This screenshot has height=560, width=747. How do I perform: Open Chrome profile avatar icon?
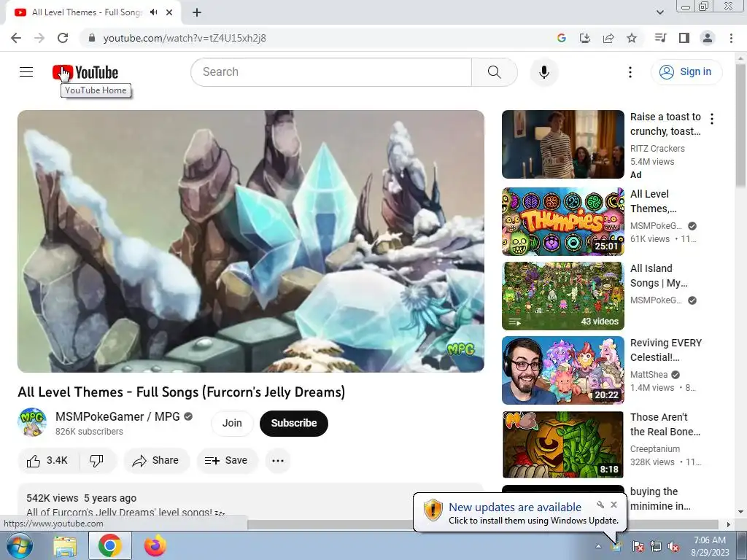click(x=708, y=38)
